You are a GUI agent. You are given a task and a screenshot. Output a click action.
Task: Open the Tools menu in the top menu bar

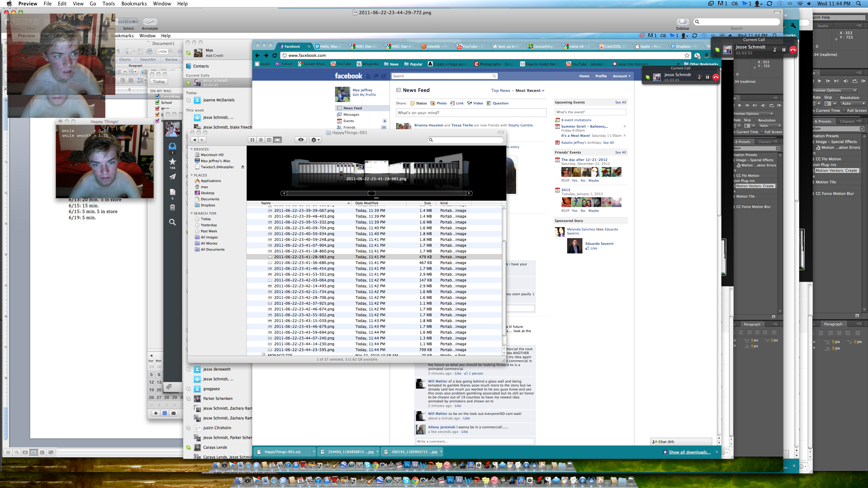(x=108, y=3)
